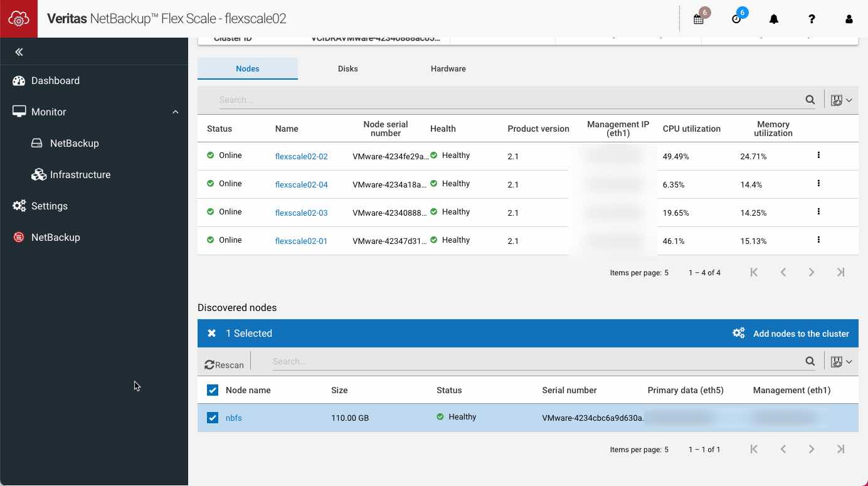
Task: Click the 49.49% CPU utilization value
Action: (x=676, y=156)
